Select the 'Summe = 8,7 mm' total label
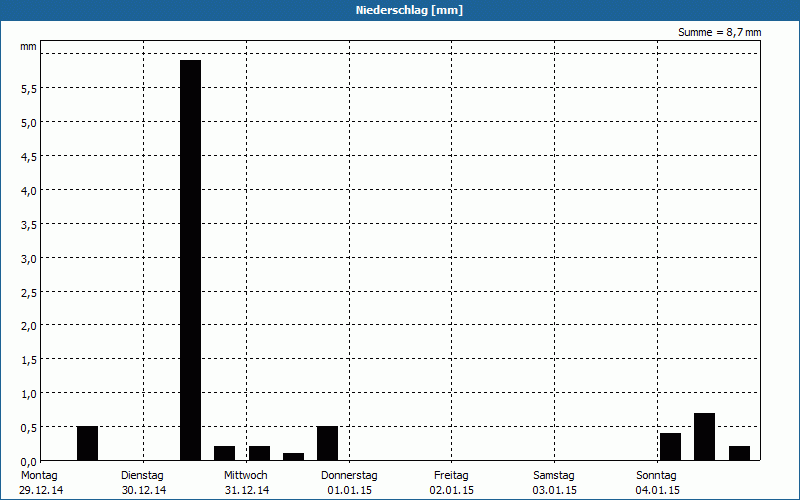This screenshot has height=500, width=800. (719, 32)
